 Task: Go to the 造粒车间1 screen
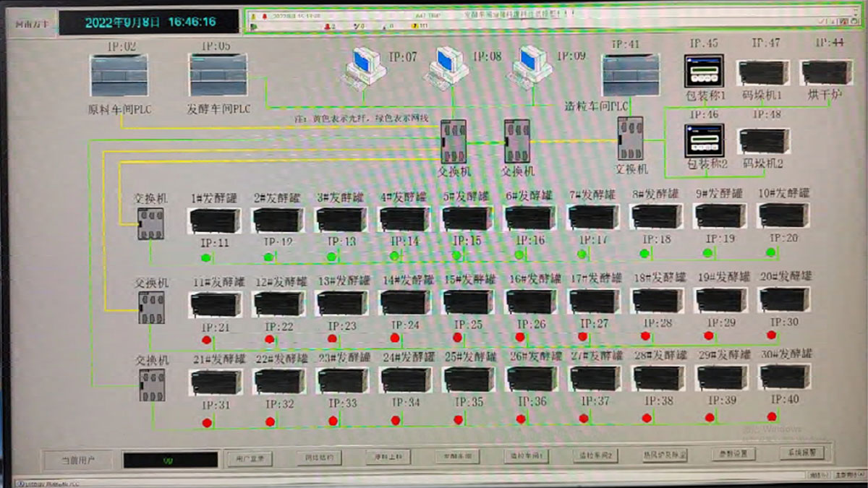click(x=526, y=456)
